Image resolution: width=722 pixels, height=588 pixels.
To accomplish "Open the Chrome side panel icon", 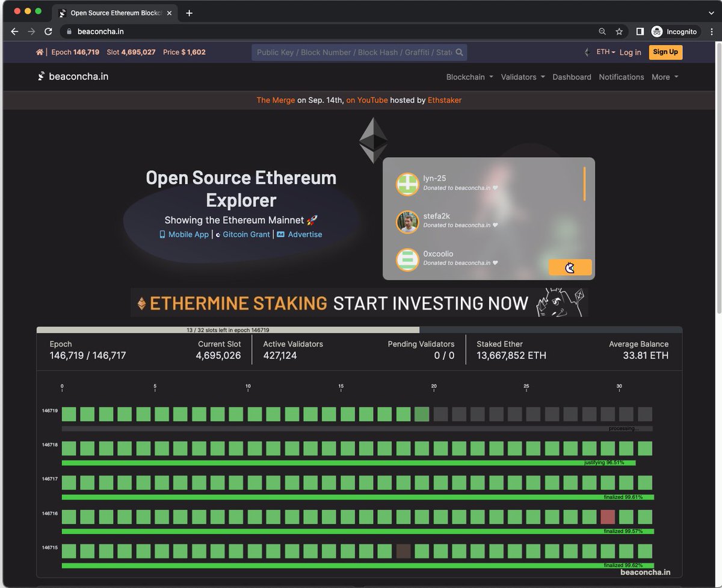I will pyautogui.click(x=640, y=31).
